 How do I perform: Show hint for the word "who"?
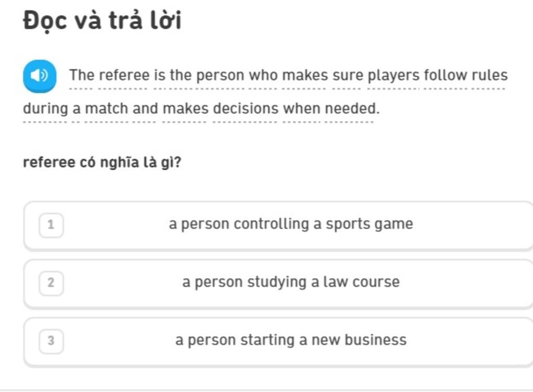tap(263, 75)
